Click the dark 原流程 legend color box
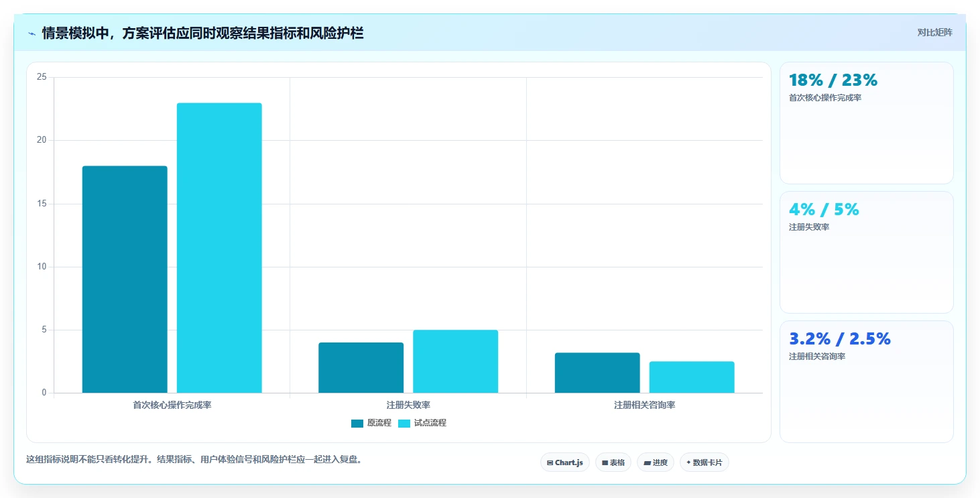The width and height of the screenshot is (980, 498). click(x=357, y=423)
